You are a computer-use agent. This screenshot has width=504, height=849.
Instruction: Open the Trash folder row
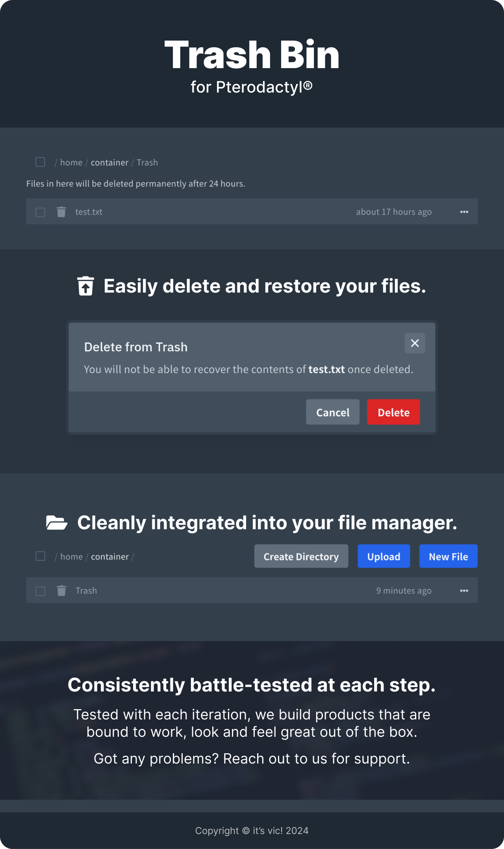tap(86, 591)
